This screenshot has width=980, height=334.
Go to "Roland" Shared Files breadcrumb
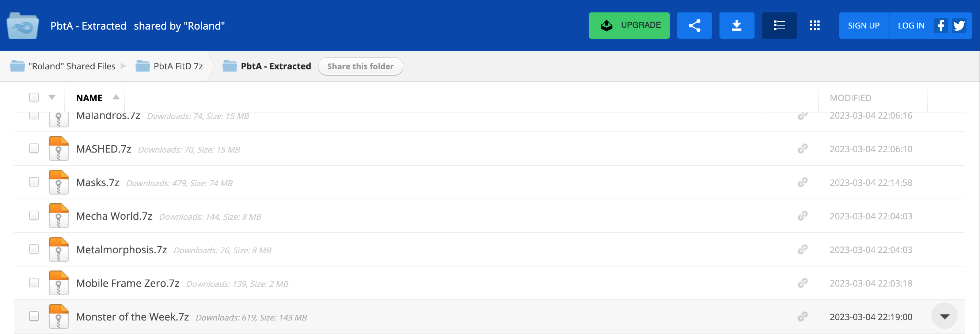click(x=72, y=66)
